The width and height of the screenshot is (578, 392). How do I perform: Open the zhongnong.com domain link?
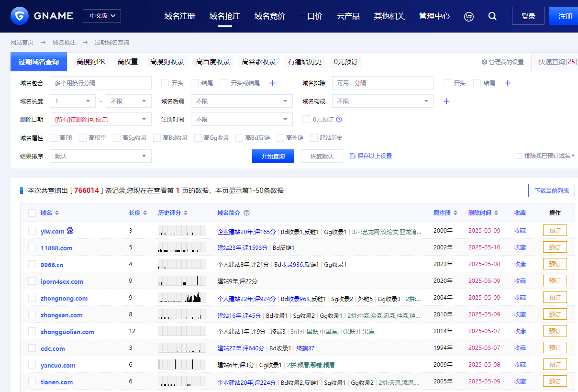(64, 298)
